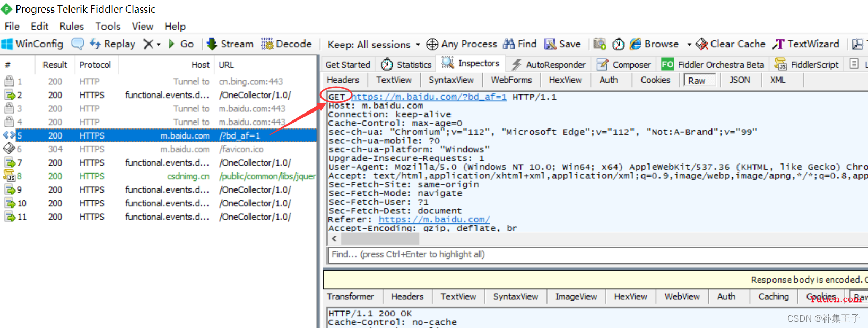Switch to the Inspectors tab
The height and width of the screenshot is (328, 868).
tap(471, 64)
